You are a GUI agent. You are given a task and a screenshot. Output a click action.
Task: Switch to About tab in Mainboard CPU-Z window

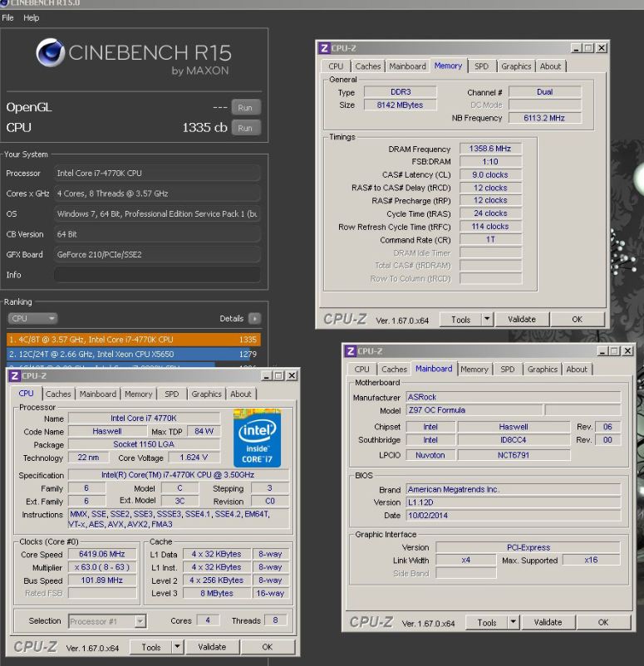[x=577, y=369]
